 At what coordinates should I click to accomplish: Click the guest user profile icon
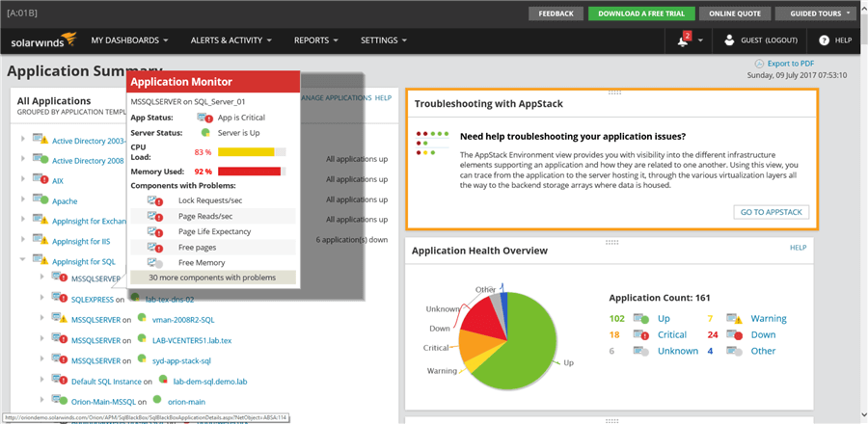pyautogui.click(x=729, y=40)
